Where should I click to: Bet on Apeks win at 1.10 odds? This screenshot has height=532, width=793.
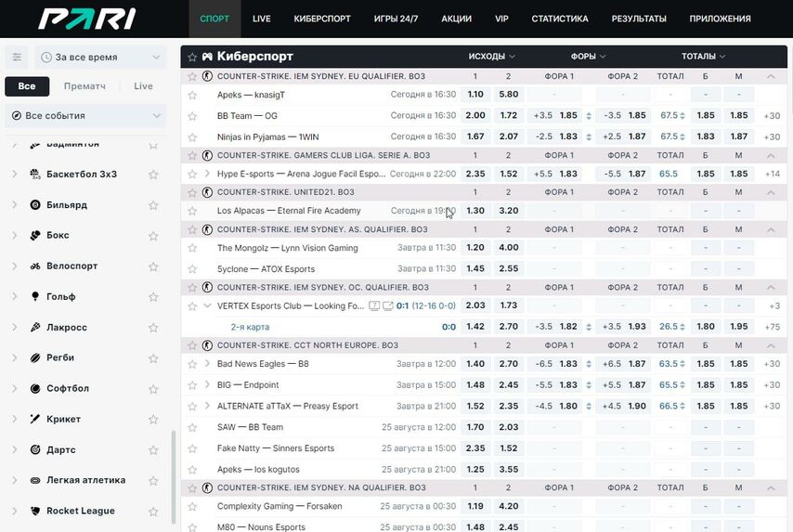pos(475,95)
